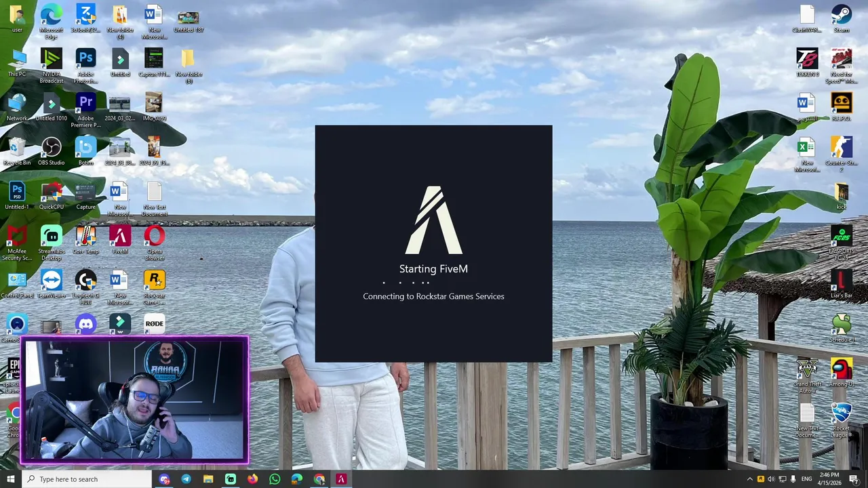Select the TEKKEN 8 desktop icon
Viewport: 868px width, 488px height.
[x=807, y=63]
